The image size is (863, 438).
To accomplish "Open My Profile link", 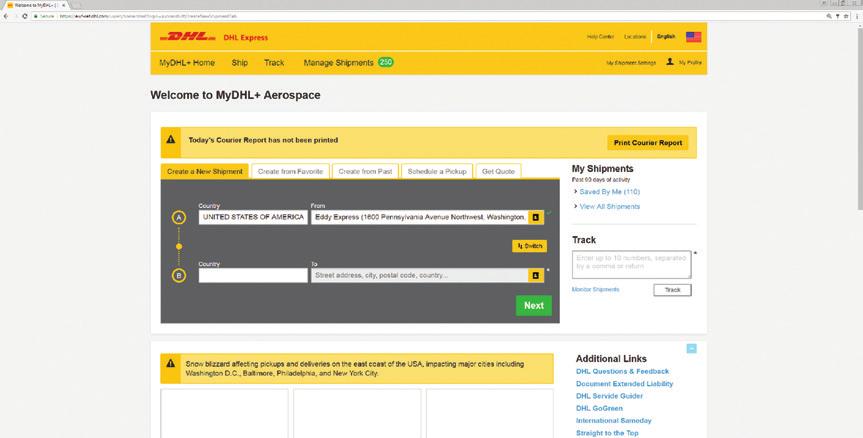I will pyautogui.click(x=690, y=63).
